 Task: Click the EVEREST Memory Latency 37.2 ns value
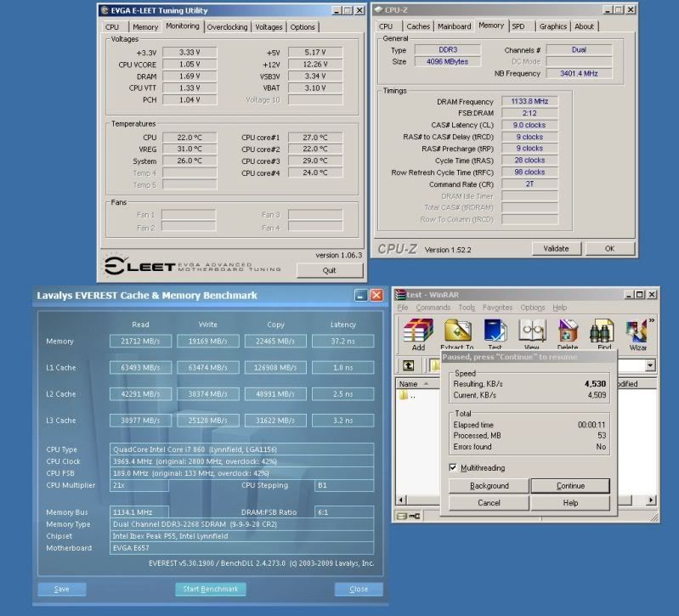pos(343,341)
